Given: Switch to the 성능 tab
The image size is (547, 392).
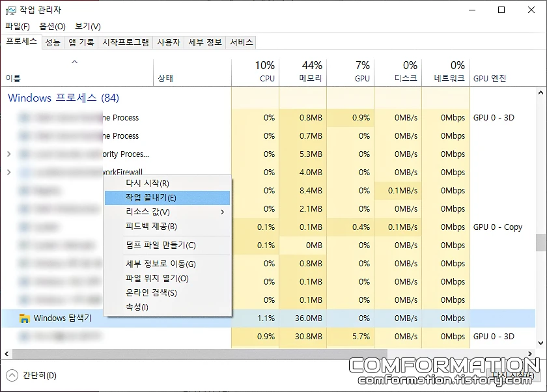Looking at the screenshot, I should 53,42.
